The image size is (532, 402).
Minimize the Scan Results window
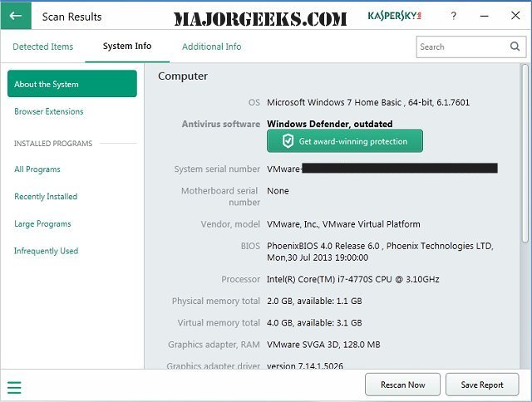(x=484, y=16)
